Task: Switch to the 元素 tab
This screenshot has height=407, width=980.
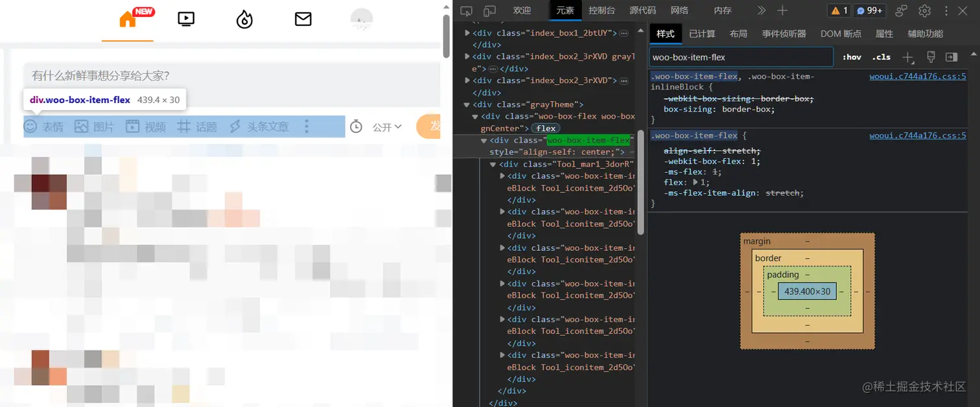Action: coord(565,10)
